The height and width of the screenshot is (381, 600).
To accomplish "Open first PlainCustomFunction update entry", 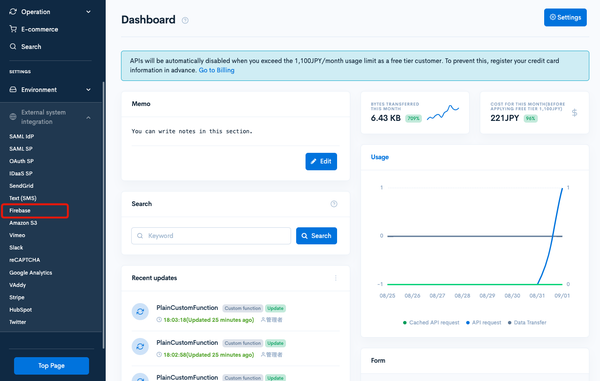I will pyautogui.click(x=187, y=308).
